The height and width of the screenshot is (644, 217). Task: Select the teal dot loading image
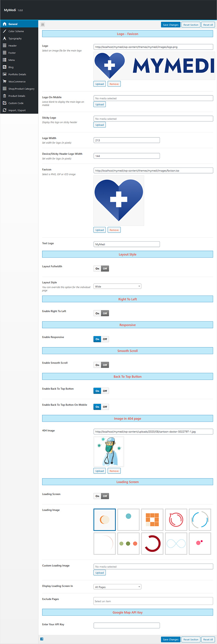pyautogui.click(x=128, y=520)
